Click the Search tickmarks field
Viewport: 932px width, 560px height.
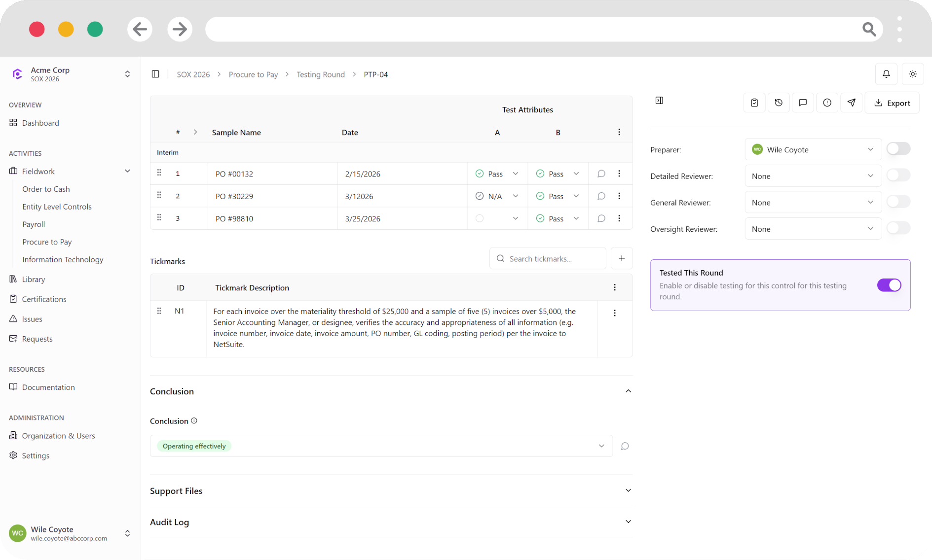coord(548,258)
